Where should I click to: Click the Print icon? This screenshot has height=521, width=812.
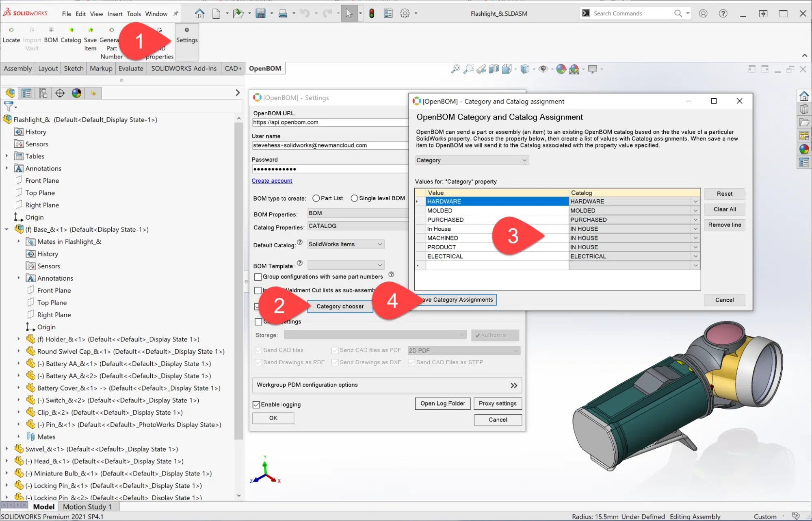click(283, 13)
